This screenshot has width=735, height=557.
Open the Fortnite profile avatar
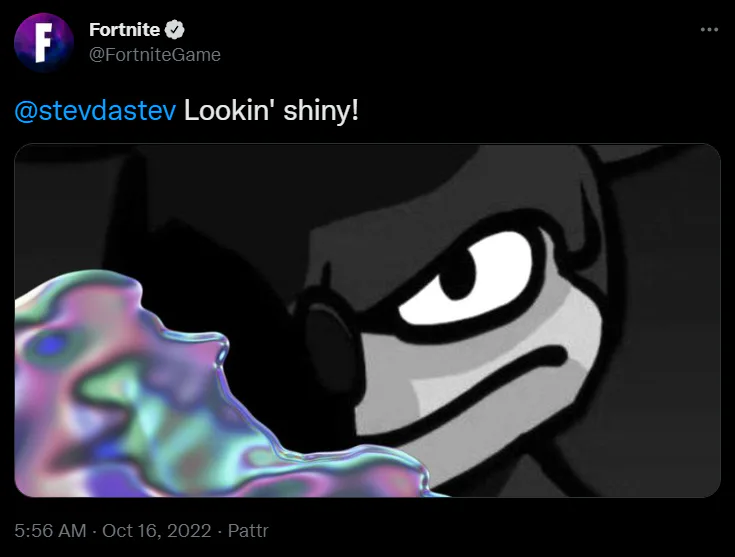pyautogui.click(x=44, y=42)
